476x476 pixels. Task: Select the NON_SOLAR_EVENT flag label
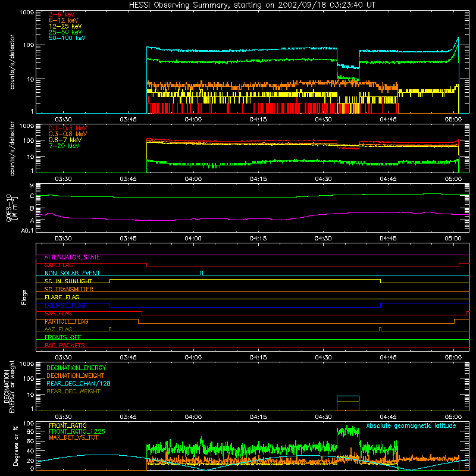[72, 273]
